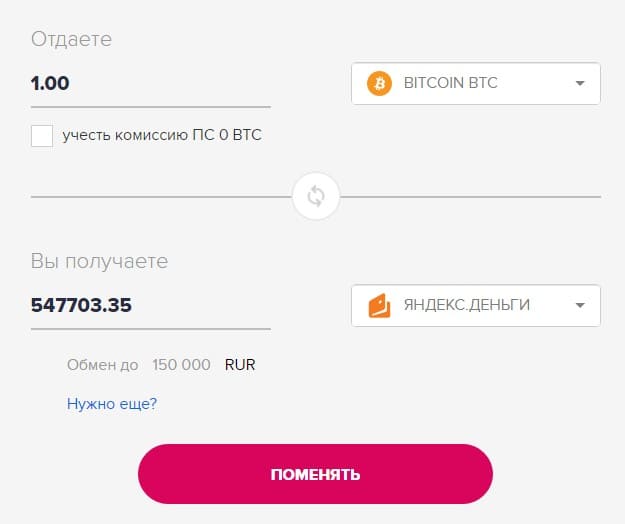The image size is (625, 524).
Task: Focus the 547703.35 received amount field
Action: pos(151,306)
